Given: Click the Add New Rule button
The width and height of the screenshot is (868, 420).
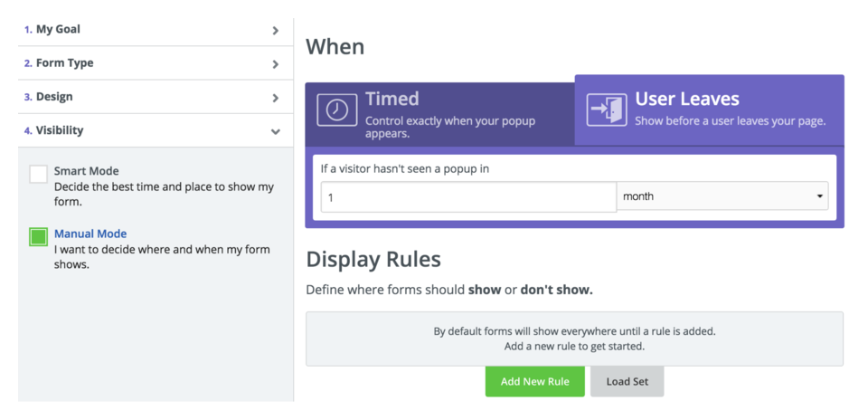Looking at the screenshot, I should pyautogui.click(x=534, y=381).
